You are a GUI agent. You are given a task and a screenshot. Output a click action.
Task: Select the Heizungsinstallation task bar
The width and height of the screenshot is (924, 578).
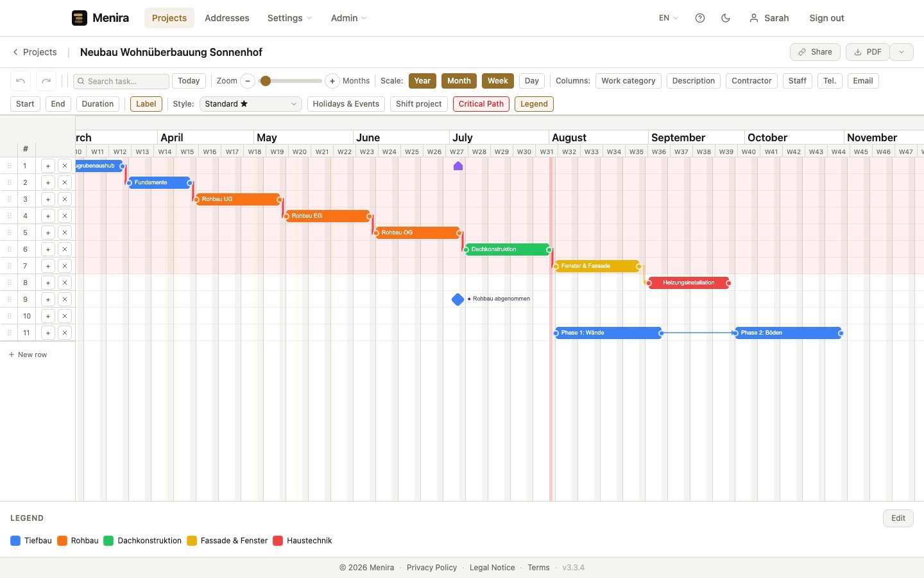689,283
